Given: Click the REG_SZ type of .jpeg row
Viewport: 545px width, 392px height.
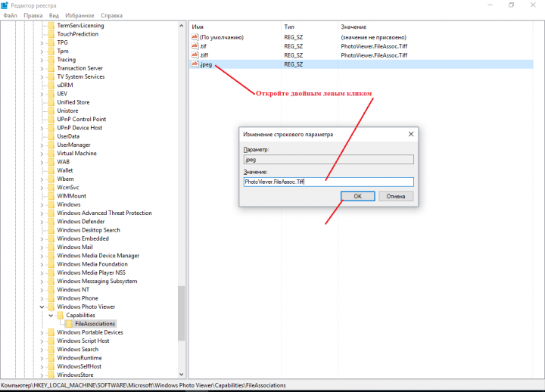Looking at the screenshot, I should [294, 64].
